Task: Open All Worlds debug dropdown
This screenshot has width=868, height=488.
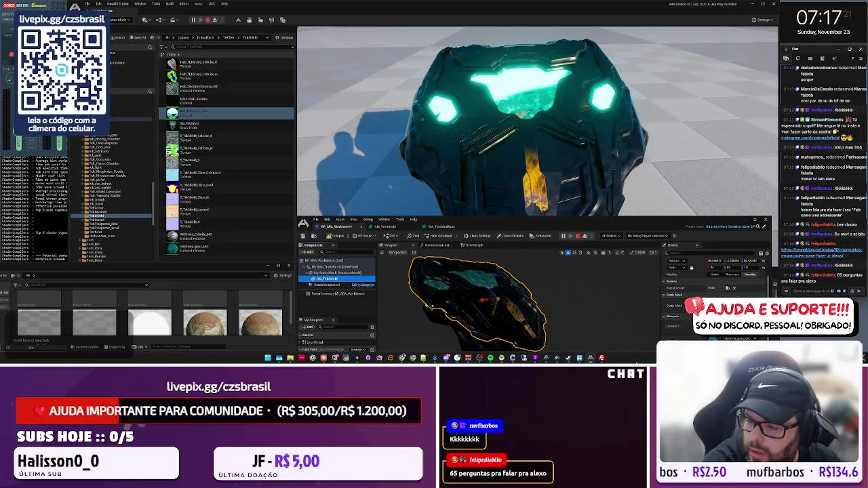Action: tap(611, 236)
